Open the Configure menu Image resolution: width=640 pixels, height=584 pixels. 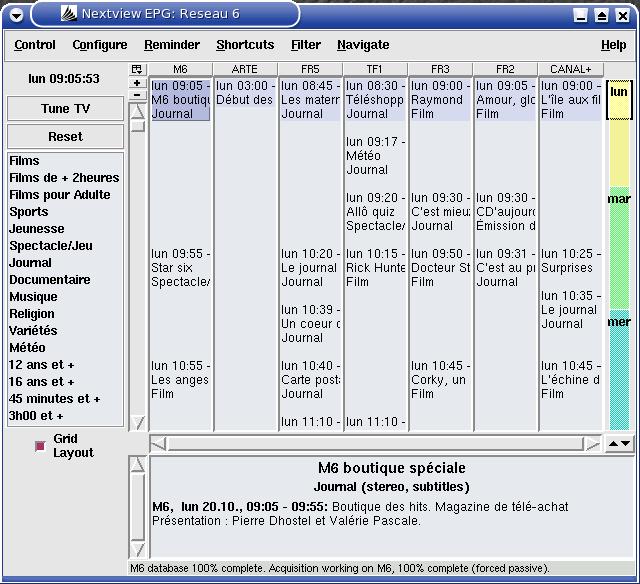tap(100, 45)
